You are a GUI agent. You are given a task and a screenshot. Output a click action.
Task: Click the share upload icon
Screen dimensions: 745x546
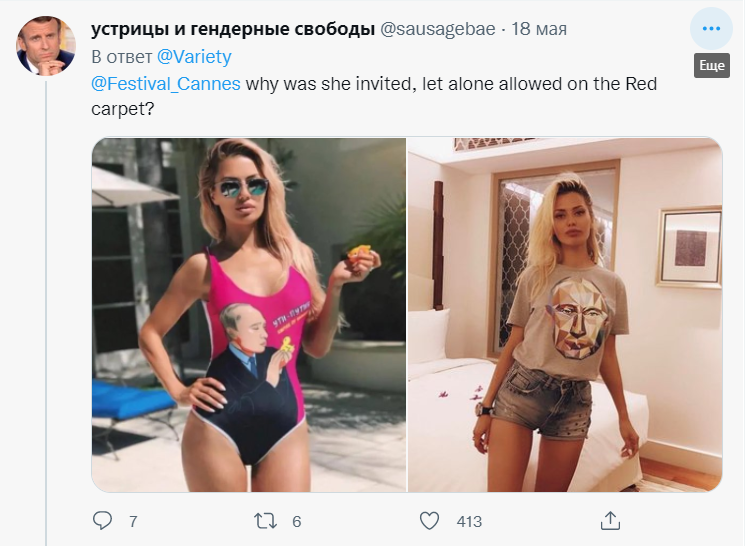pos(611,521)
